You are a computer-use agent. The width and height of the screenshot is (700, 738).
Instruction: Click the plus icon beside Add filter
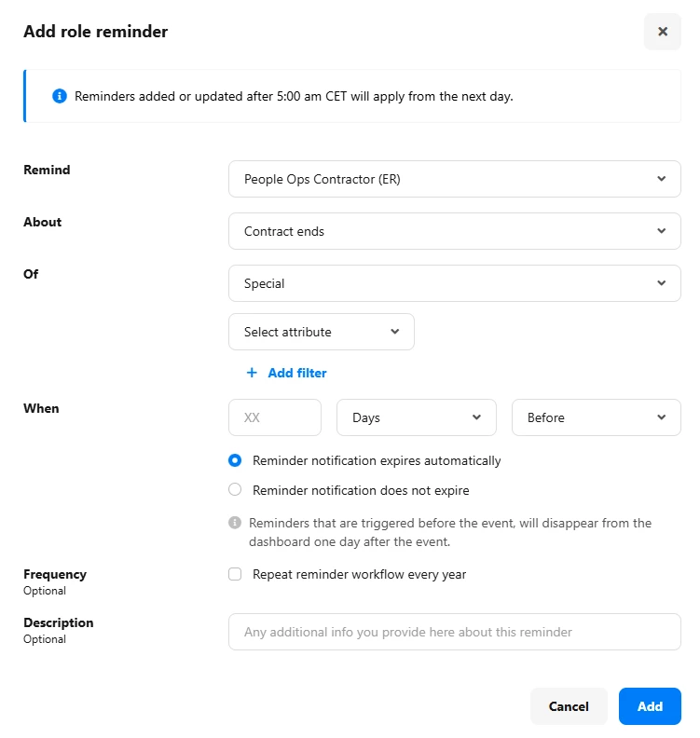[252, 373]
